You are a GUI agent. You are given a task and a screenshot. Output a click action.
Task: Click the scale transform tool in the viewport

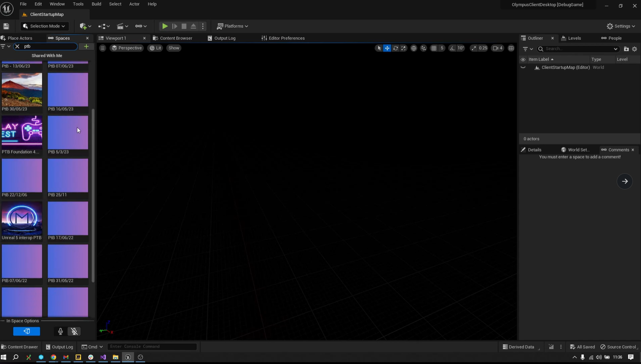pyautogui.click(x=404, y=48)
